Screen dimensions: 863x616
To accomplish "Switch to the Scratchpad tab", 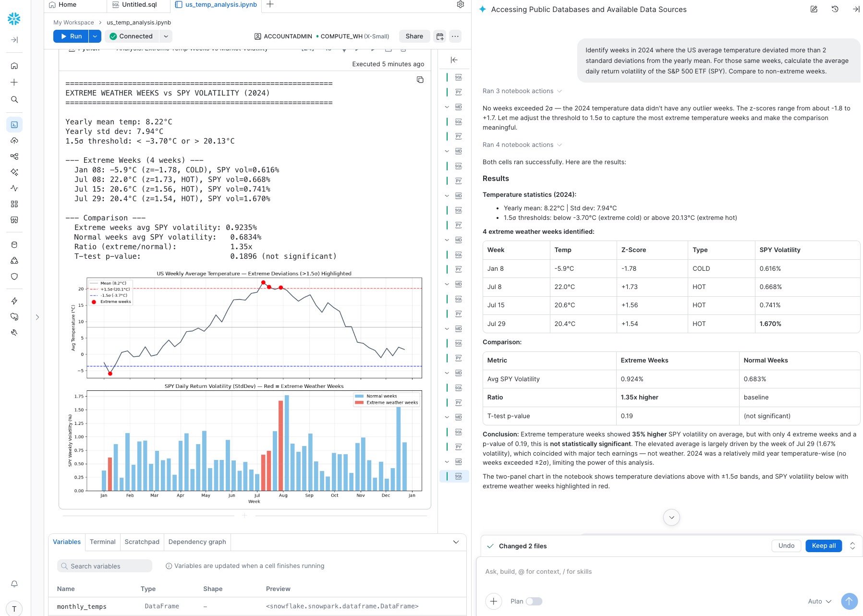I will point(142,542).
